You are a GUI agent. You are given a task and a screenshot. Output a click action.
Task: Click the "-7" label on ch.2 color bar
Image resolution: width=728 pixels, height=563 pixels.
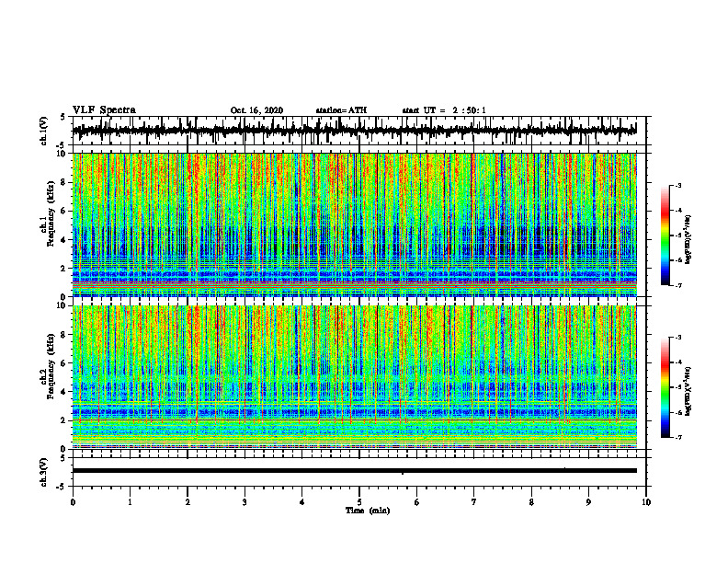(677, 438)
